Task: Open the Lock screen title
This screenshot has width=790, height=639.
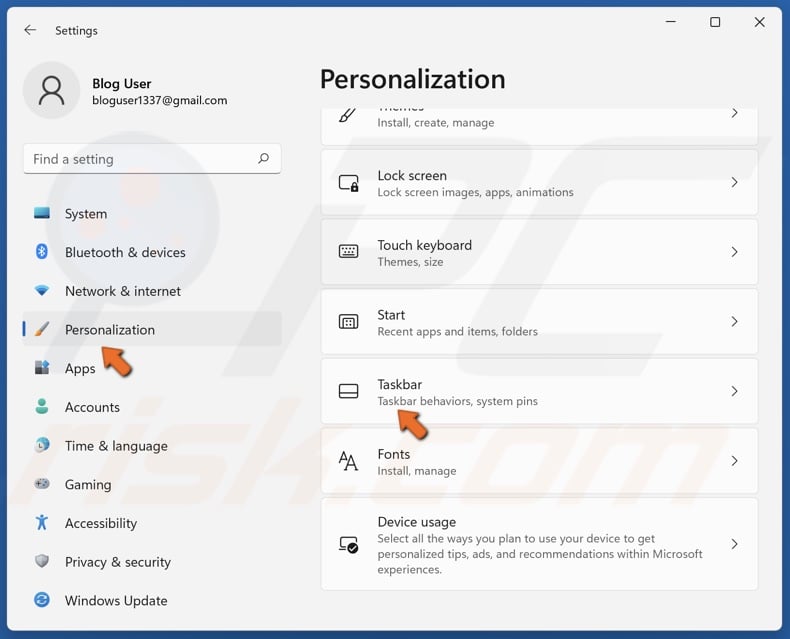Action: [x=412, y=175]
